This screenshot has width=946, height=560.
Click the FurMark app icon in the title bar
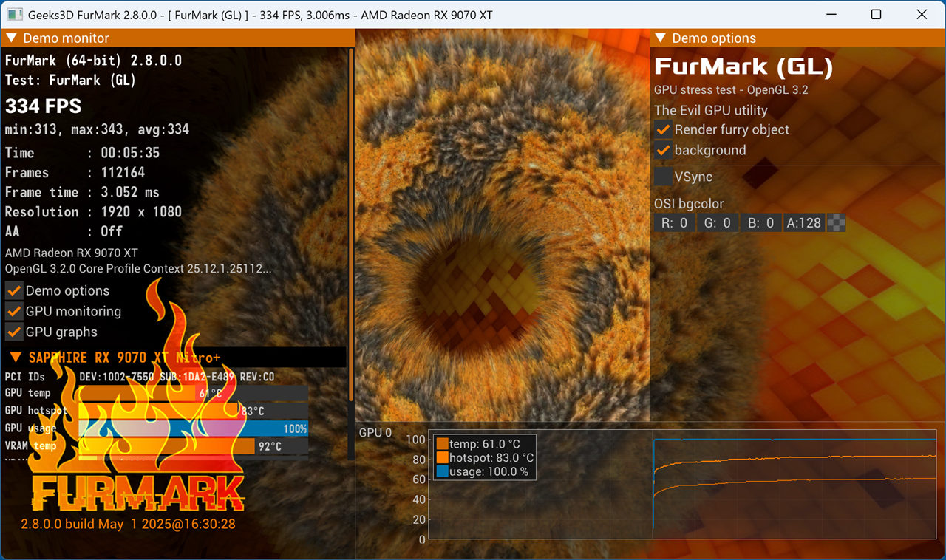coord(14,15)
